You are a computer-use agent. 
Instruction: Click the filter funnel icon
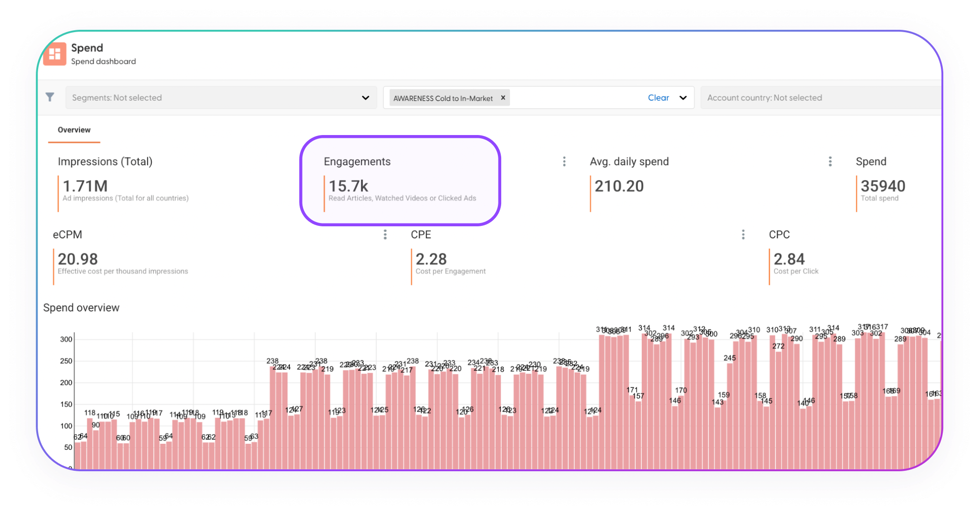(x=50, y=97)
